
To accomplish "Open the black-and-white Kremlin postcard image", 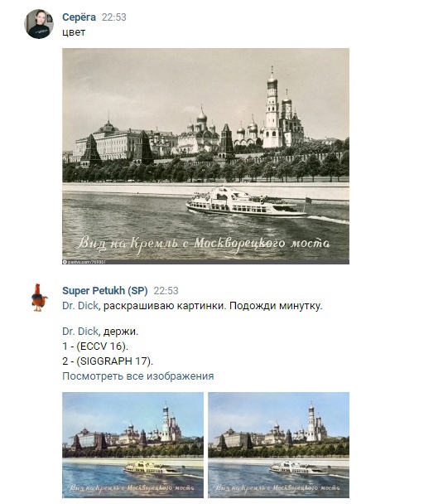I will coord(206,156).
